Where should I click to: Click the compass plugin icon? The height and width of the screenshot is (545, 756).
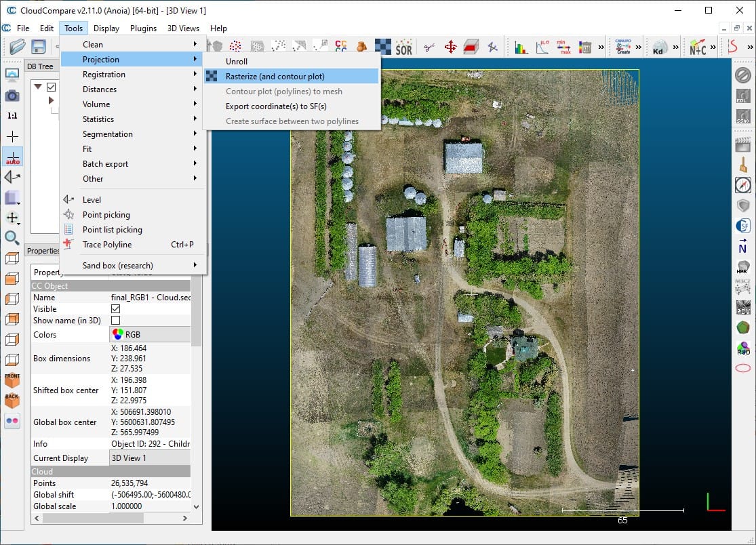coord(743,185)
